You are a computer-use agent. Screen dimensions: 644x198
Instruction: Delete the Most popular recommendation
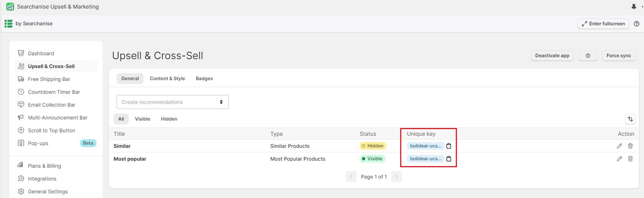(630, 159)
